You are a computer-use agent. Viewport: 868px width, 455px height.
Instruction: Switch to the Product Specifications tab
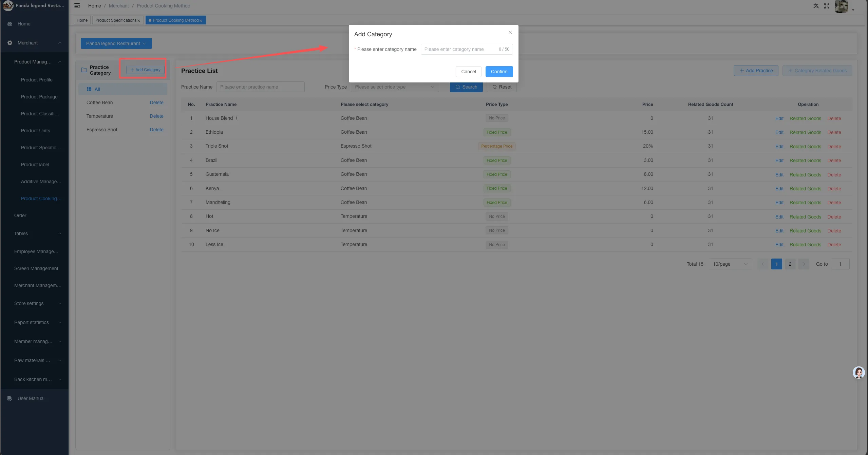[x=118, y=20]
